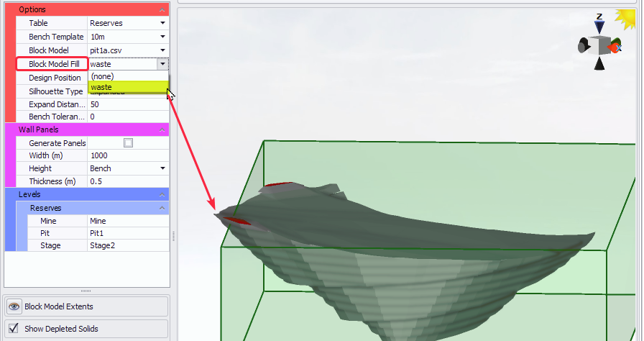Viewport: 644px width, 341px height.
Task: Click the sun lighting icon
Action: [626, 19]
